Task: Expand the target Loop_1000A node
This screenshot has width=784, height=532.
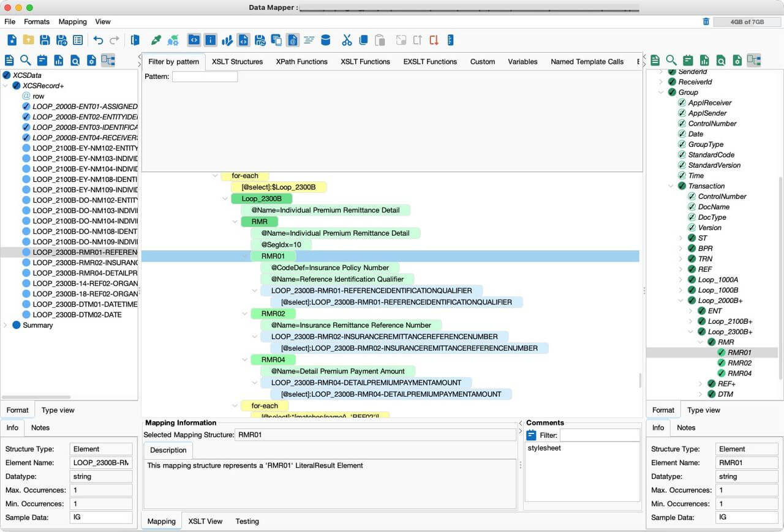Action: pyautogui.click(x=680, y=280)
